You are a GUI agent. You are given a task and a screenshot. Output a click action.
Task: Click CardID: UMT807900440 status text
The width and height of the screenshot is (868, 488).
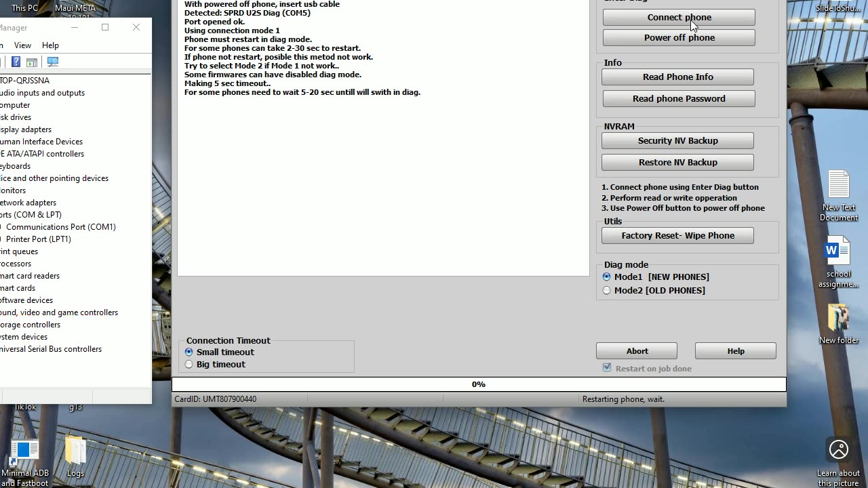click(x=216, y=399)
